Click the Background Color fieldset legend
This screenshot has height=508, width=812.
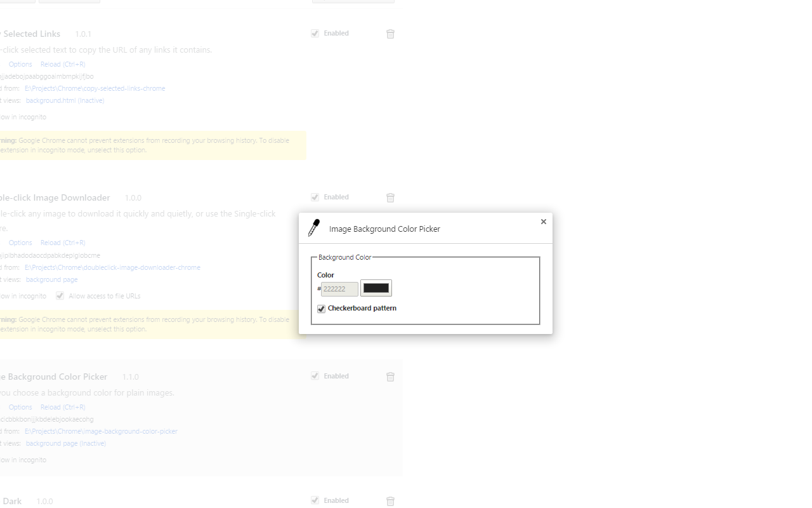(x=344, y=257)
